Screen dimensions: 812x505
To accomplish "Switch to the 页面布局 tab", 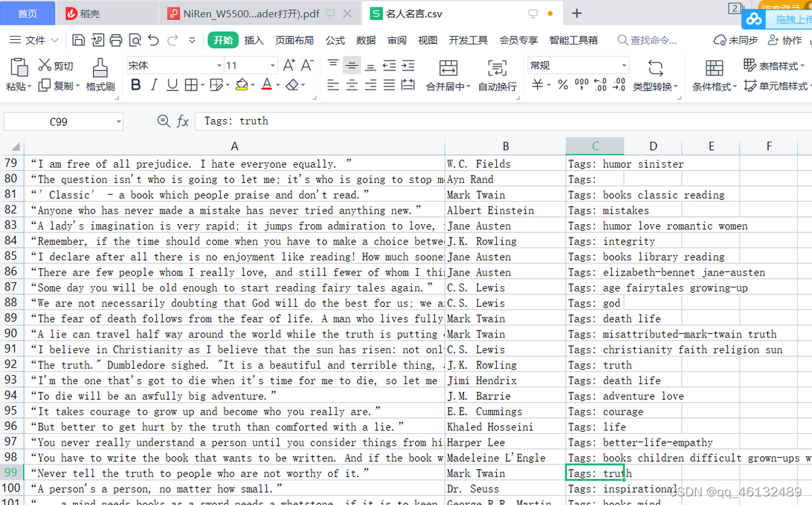I will (x=295, y=41).
